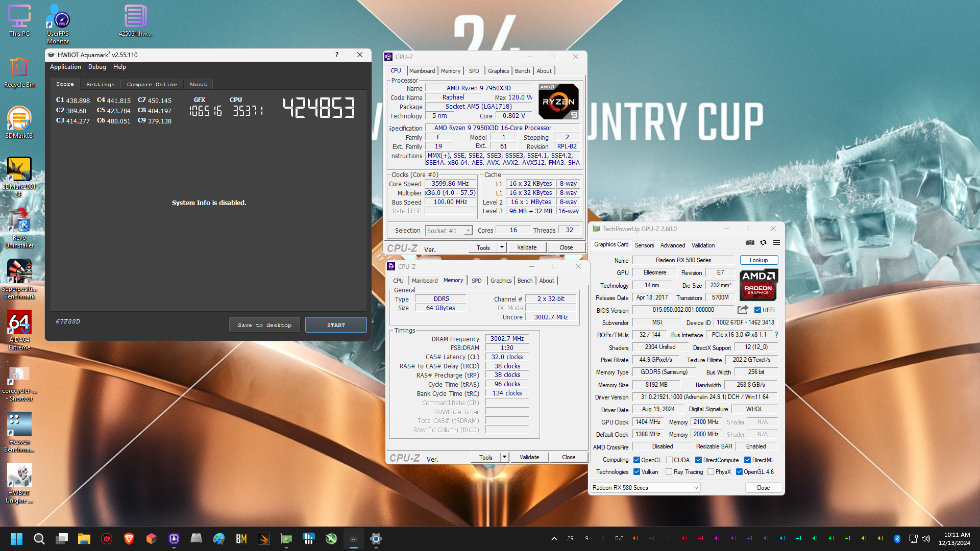Open Recycle Bin icon
The width and height of the screenshot is (980, 551).
coord(19,72)
